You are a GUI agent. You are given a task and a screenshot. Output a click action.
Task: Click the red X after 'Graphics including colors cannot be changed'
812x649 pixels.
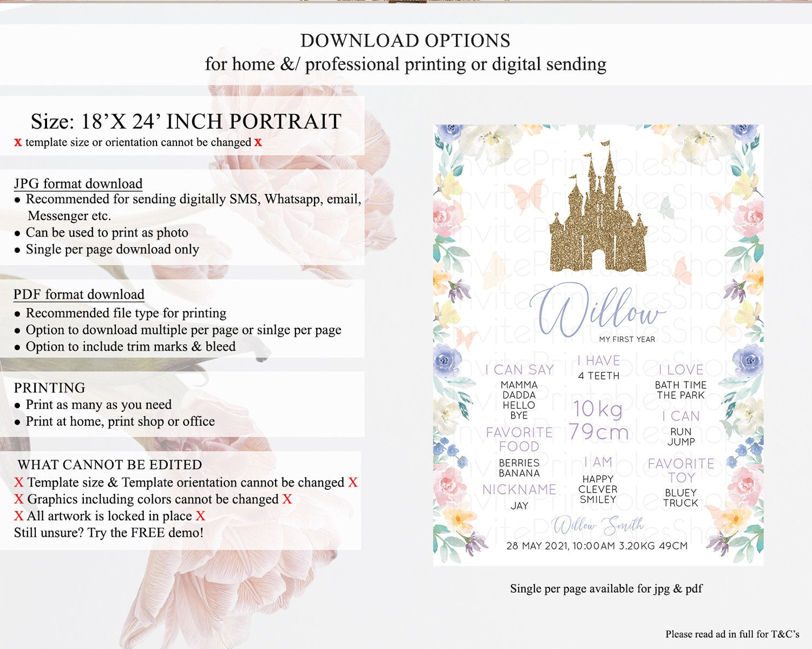click(287, 499)
